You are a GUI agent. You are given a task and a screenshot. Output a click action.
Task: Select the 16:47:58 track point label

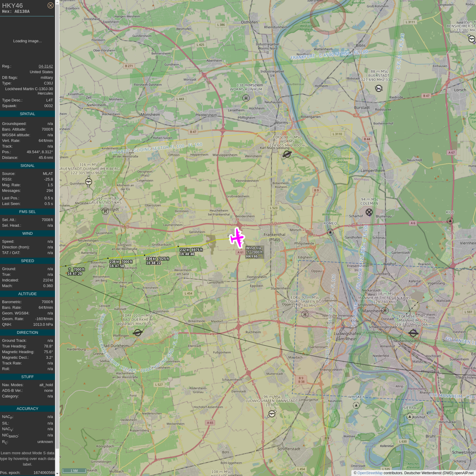pos(117,266)
